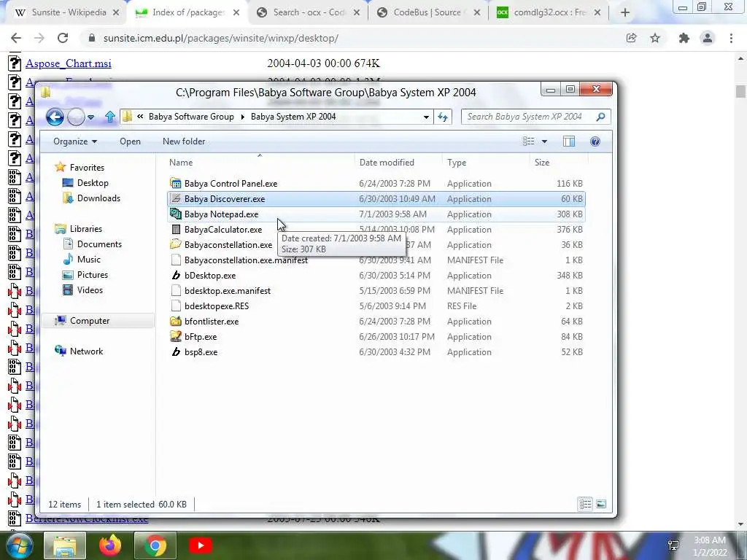Open the Organize menu
The height and width of the screenshot is (560, 747).
(x=75, y=141)
